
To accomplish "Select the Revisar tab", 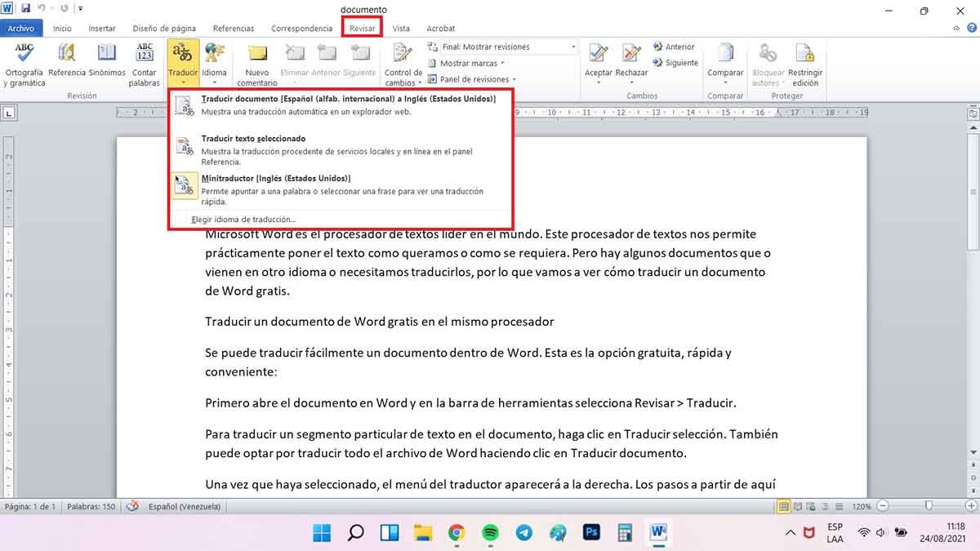I will [363, 29].
